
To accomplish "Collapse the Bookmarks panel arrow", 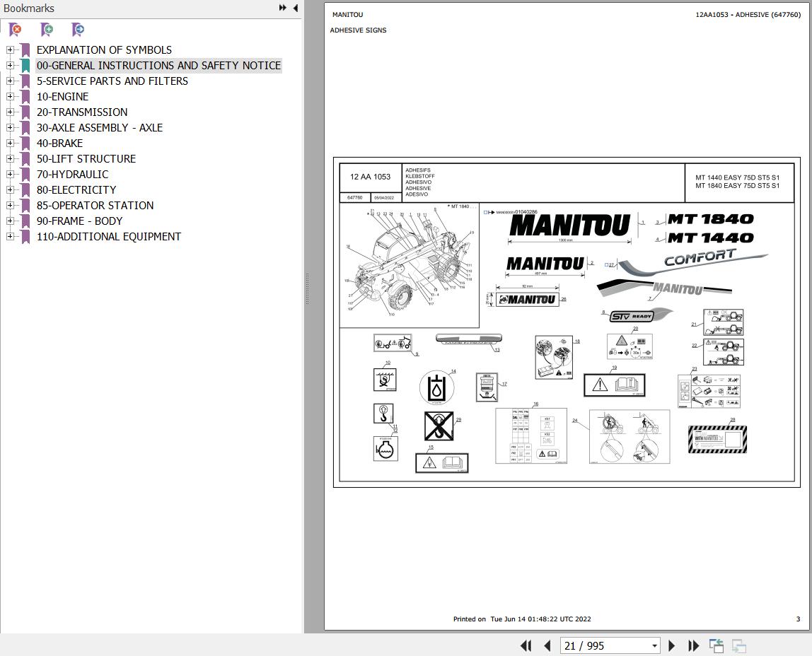I will (x=295, y=8).
